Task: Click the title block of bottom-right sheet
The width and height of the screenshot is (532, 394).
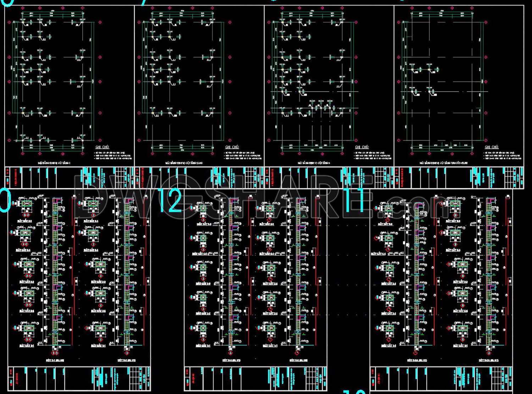Action: pyautogui.click(x=441, y=378)
